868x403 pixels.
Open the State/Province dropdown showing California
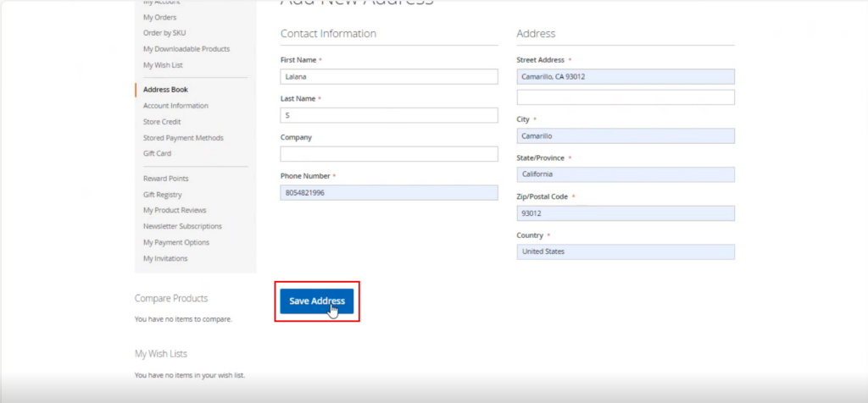tap(626, 174)
